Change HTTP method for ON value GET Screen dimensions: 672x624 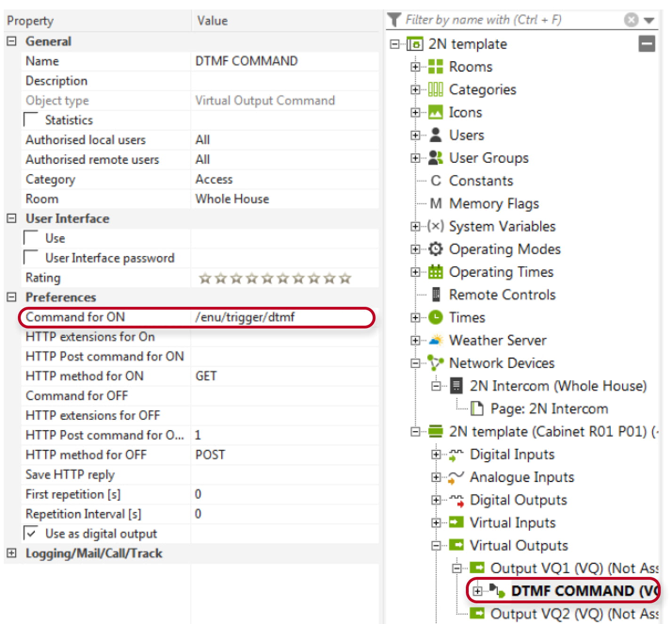coord(284,376)
